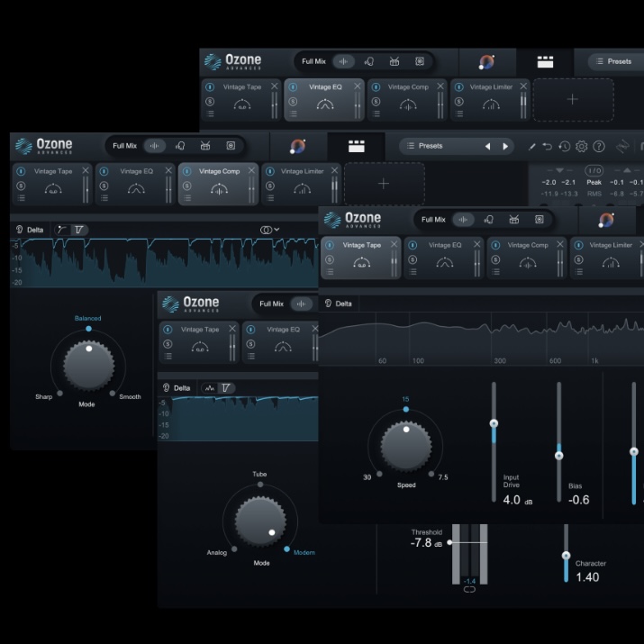Set tape Speed to 7.5 point
Image resolution: width=644 pixels, height=644 pixels.
(431, 474)
